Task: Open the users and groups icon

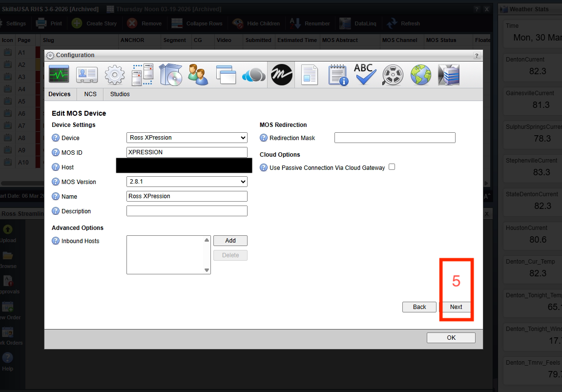Action: (x=198, y=75)
